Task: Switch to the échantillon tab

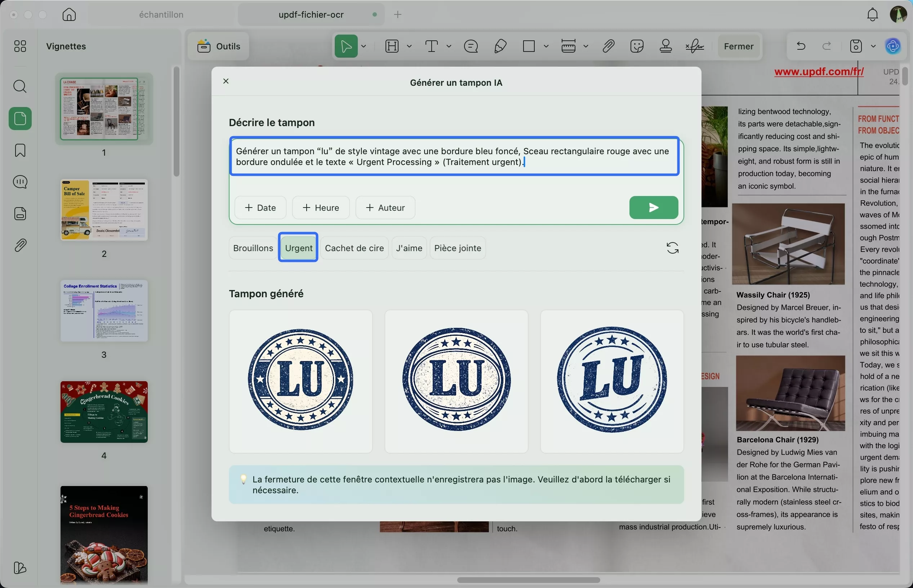Action: pos(161,14)
